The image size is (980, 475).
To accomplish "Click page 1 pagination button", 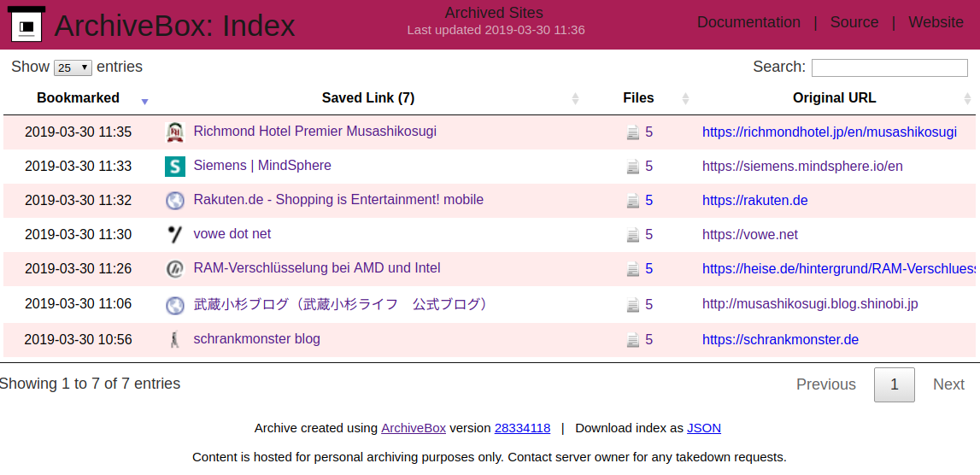I will [x=895, y=384].
